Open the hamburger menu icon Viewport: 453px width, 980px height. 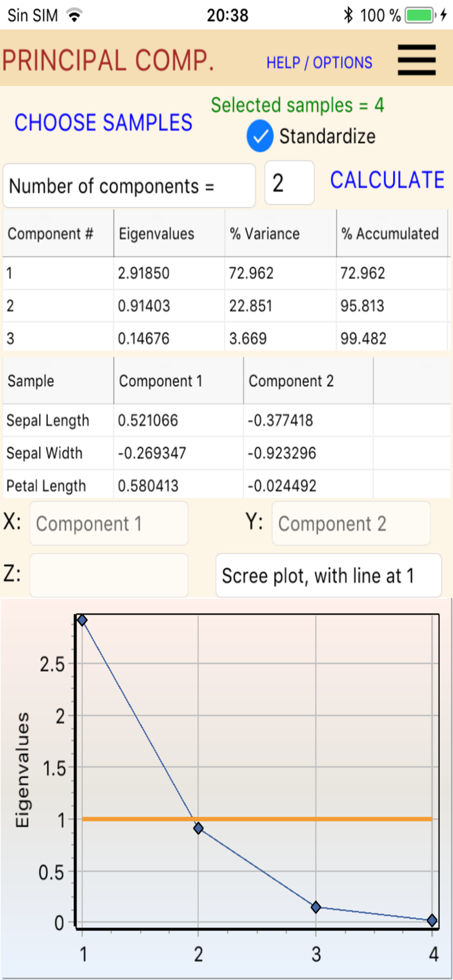[x=417, y=60]
